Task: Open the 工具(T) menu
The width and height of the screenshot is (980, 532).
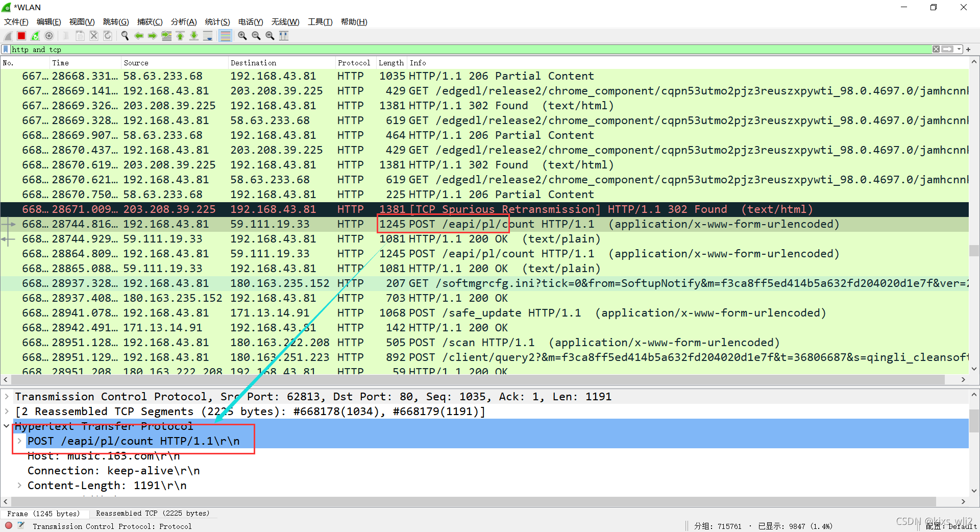Action: pos(320,22)
